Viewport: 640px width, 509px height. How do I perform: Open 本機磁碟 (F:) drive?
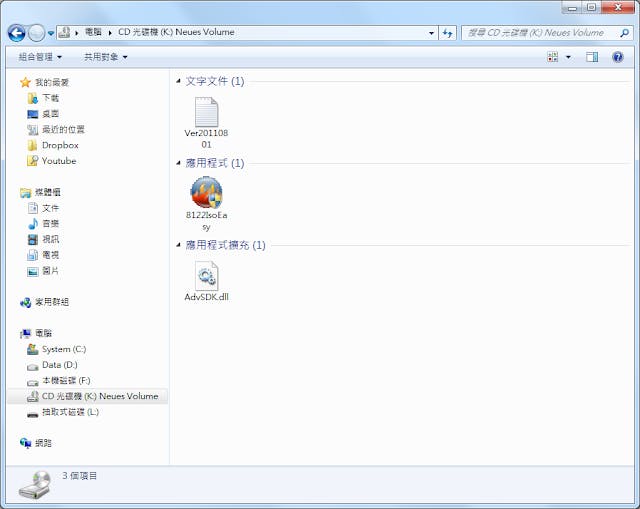59,381
